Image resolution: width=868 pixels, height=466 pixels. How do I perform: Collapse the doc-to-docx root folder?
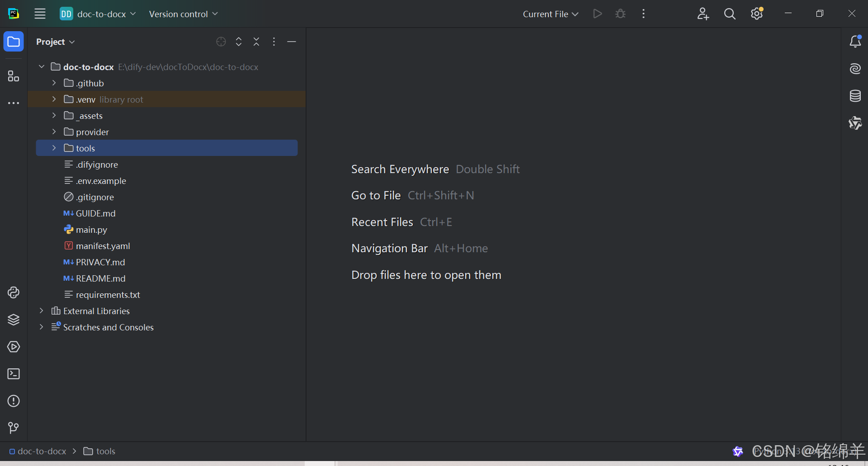[x=41, y=66]
